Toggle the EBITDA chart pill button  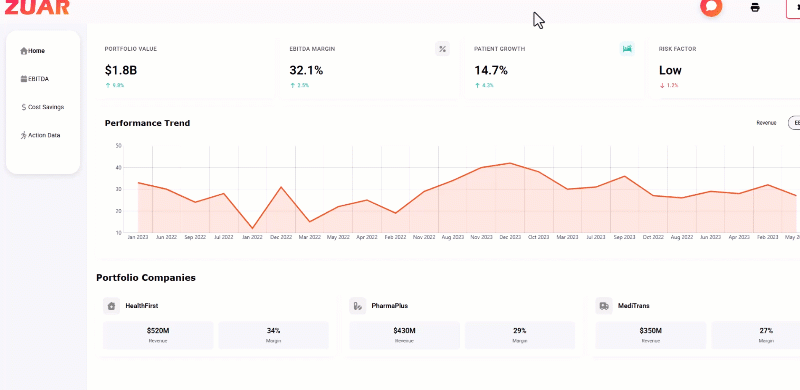[x=794, y=123]
